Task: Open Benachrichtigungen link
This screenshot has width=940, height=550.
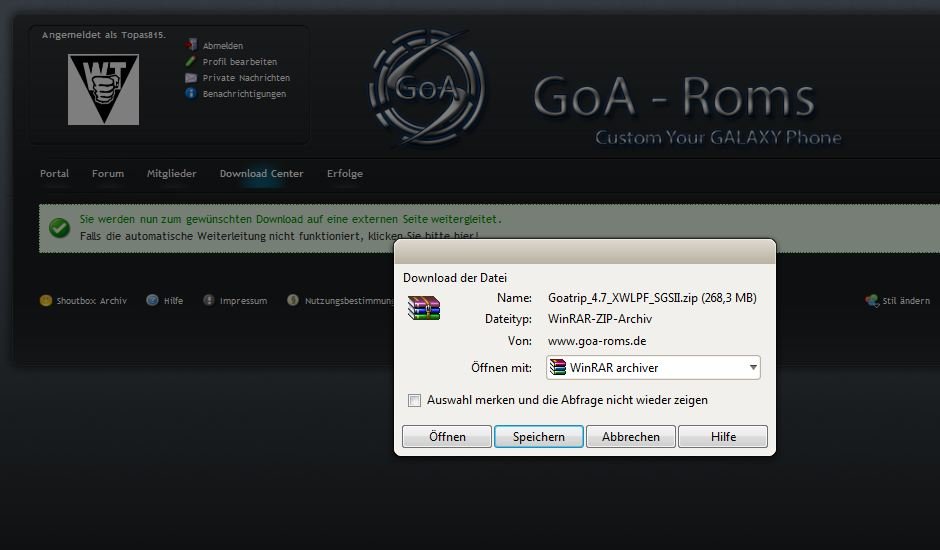Action: [x=244, y=94]
